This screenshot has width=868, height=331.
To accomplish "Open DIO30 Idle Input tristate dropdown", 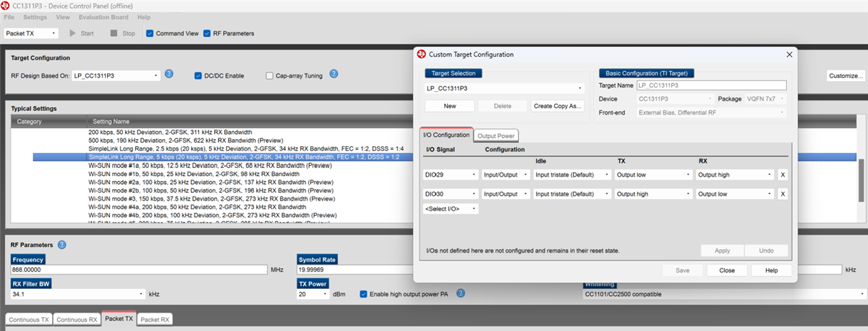I will 571,193.
